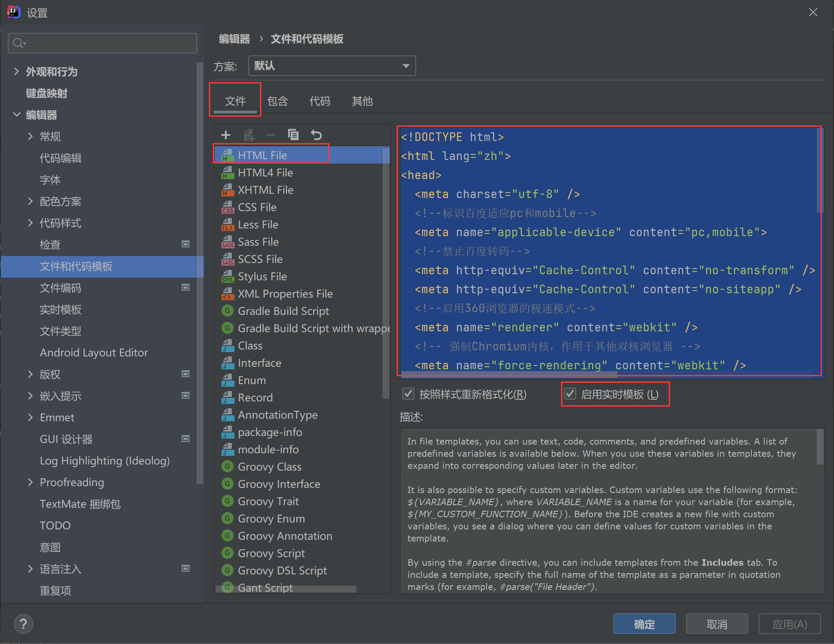Click the Sass File template icon
This screenshot has width=834, height=644.
point(227,241)
